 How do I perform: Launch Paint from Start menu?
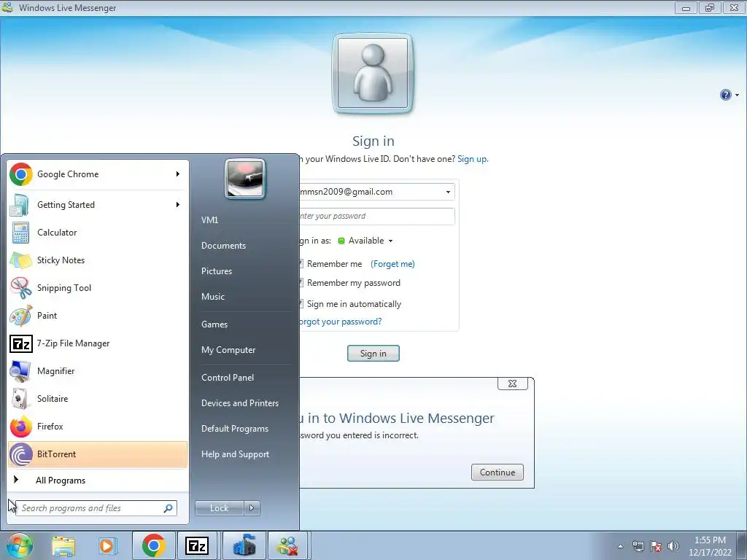click(x=98, y=315)
